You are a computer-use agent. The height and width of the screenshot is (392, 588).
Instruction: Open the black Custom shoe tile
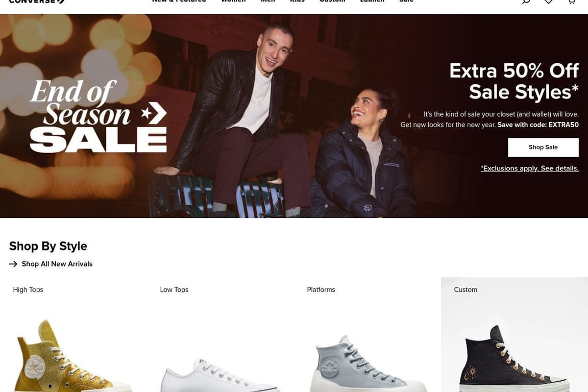coord(514,335)
